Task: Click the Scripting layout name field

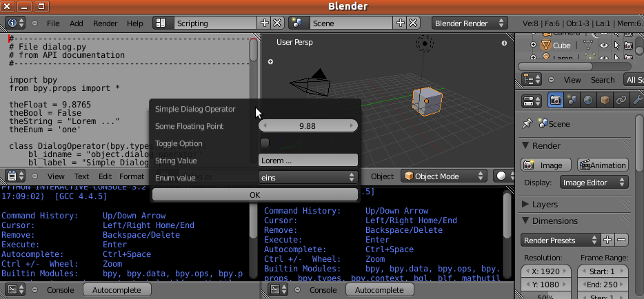Action: point(216,23)
